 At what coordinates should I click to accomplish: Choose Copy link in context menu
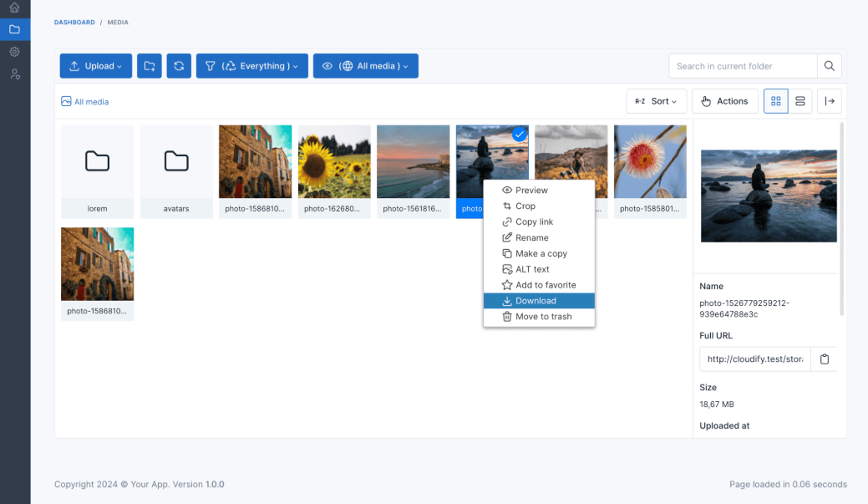[539, 221]
